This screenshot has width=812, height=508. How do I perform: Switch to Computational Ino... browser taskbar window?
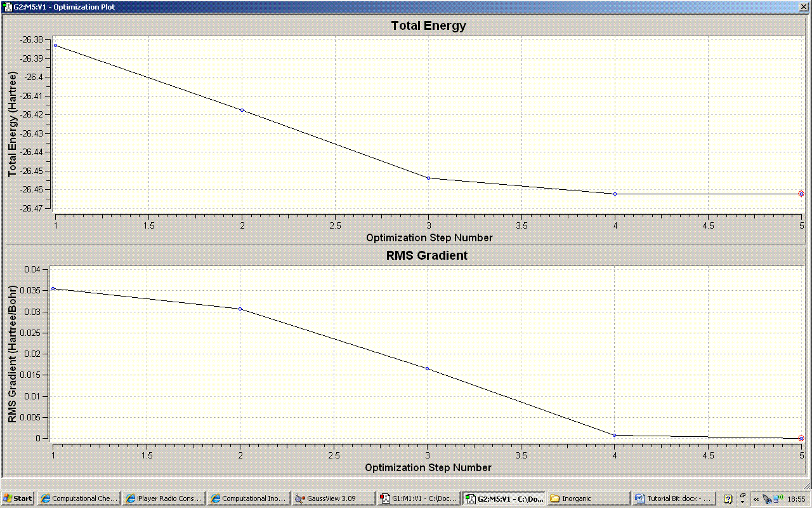click(249, 498)
